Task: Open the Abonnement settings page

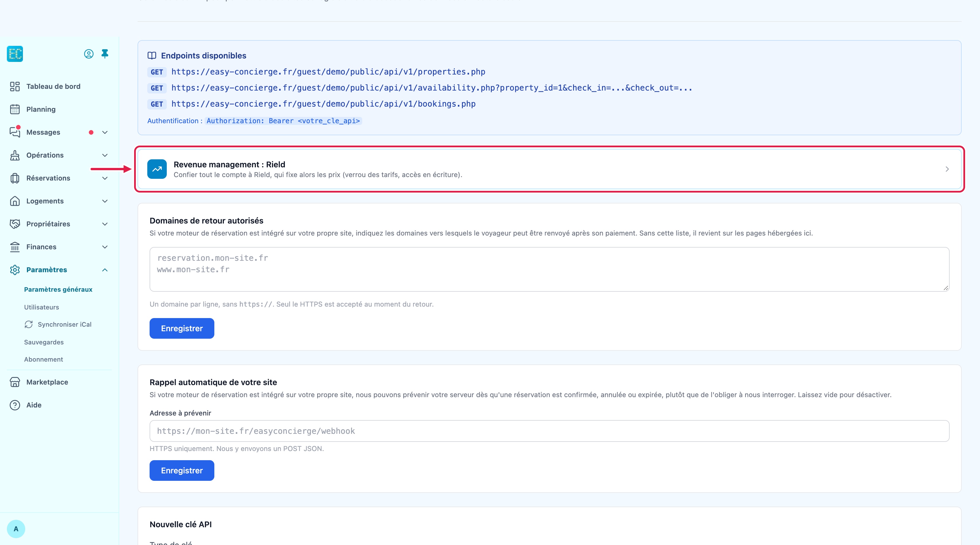Action: [43, 359]
